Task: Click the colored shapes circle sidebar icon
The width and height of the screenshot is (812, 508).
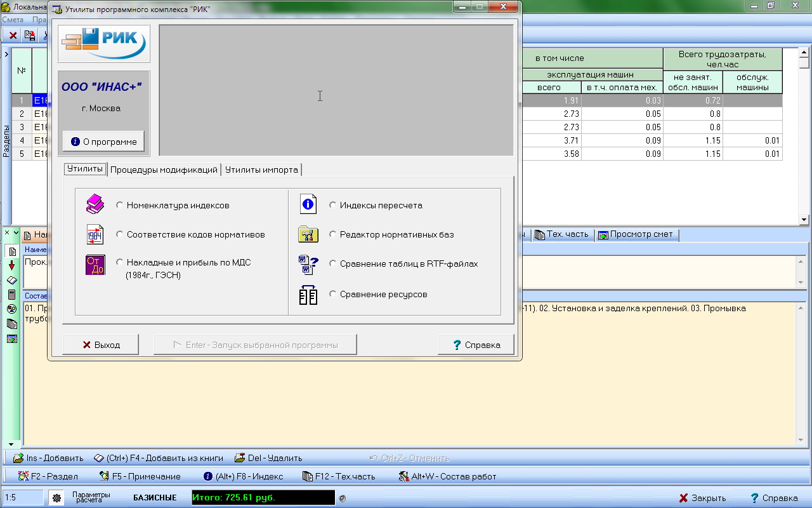Action: pos(11,309)
